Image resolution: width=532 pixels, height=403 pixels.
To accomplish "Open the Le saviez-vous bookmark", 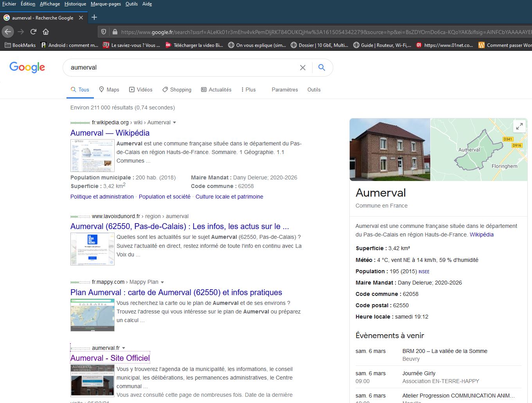I will coord(131,45).
